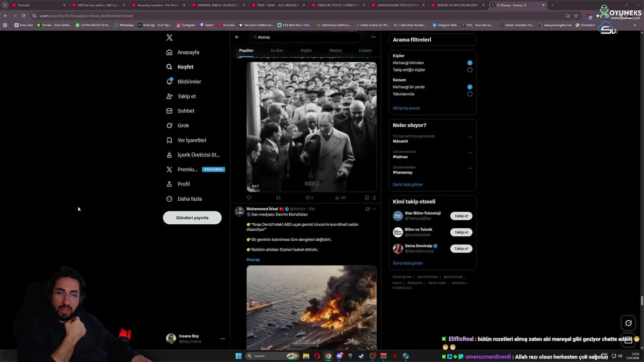The width and height of the screenshot is (644, 362).
Task: Follow Bilim ve Teknik account
Action: (461, 232)
